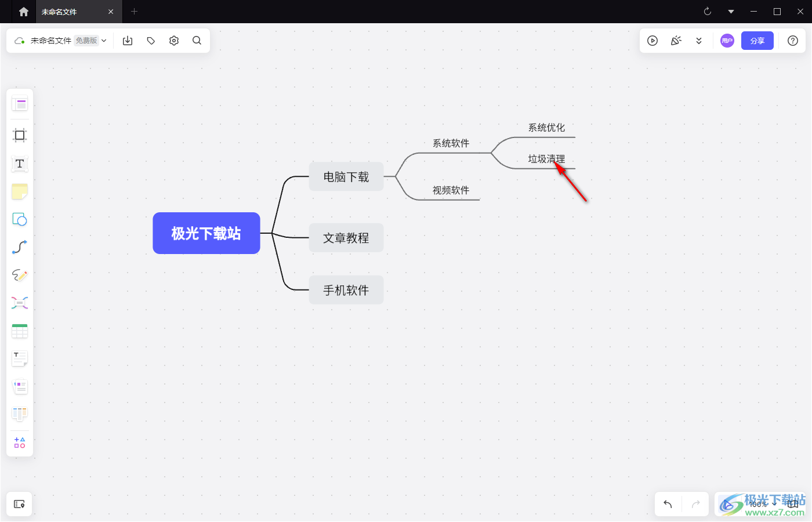The width and height of the screenshot is (812, 522).
Task: Open the help question mark icon
Action: pos(793,41)
